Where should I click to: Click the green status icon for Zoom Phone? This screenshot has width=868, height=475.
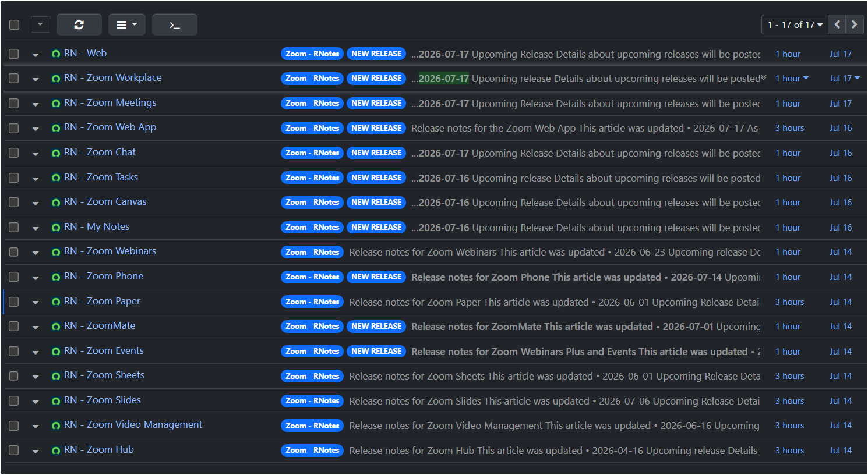tap(56, 277)
